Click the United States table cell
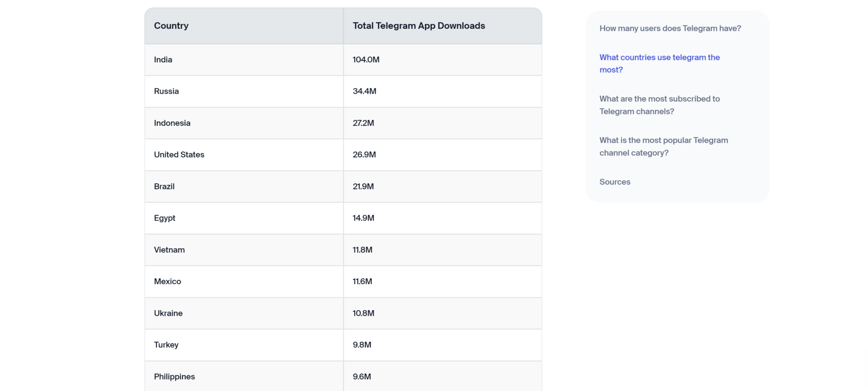The image size is (868, 391). point(179,155)
